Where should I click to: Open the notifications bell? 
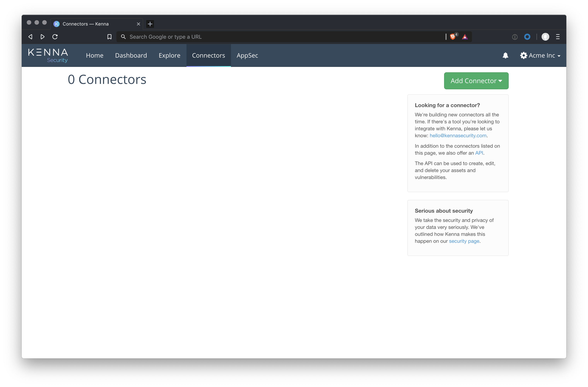(x=505, y=55)
